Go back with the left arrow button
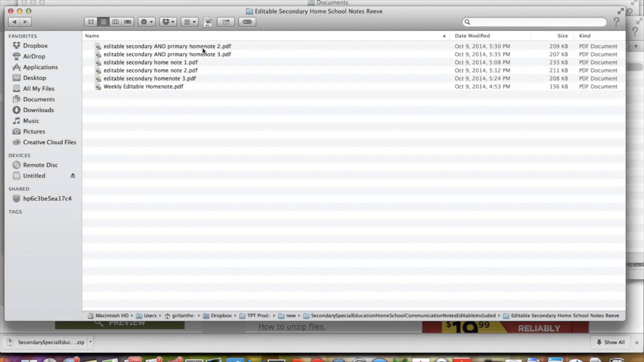This screenshot has width=644, height=362. (14, 22)
